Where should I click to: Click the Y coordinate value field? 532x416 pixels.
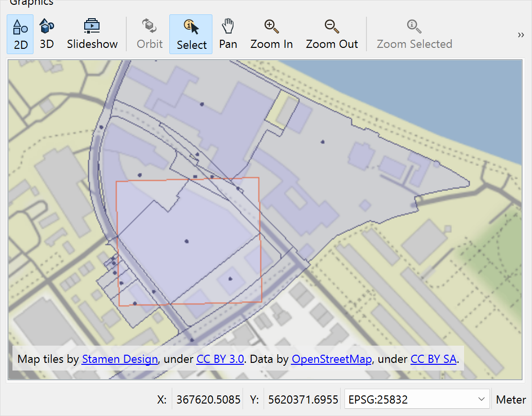tap(301, 400)
